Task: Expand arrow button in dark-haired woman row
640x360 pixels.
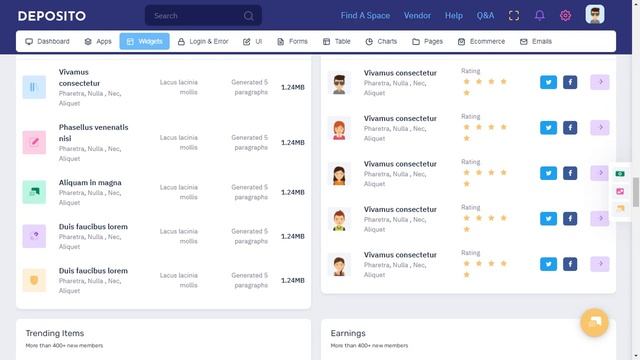Action: click(x=600, y=173)
